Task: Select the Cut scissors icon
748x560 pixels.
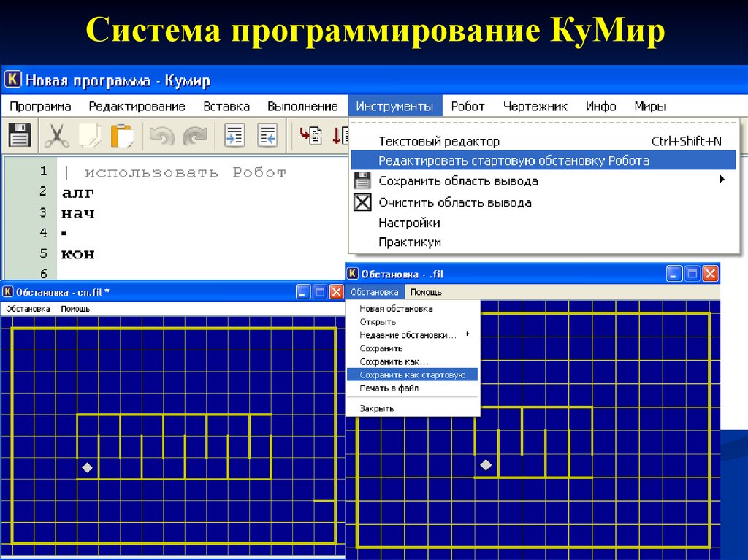Action: 57,136
